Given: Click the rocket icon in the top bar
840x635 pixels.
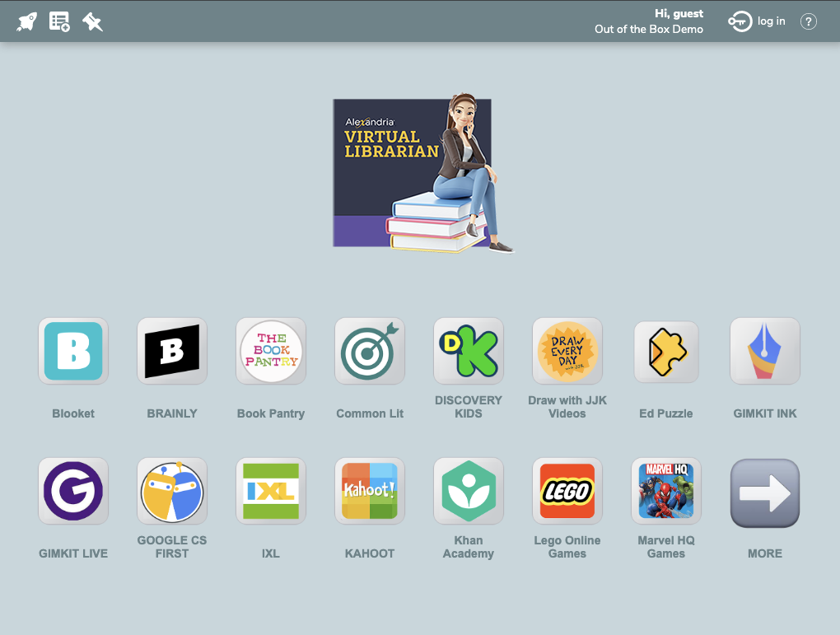Looking at the screenshot, I should point(26,22).
